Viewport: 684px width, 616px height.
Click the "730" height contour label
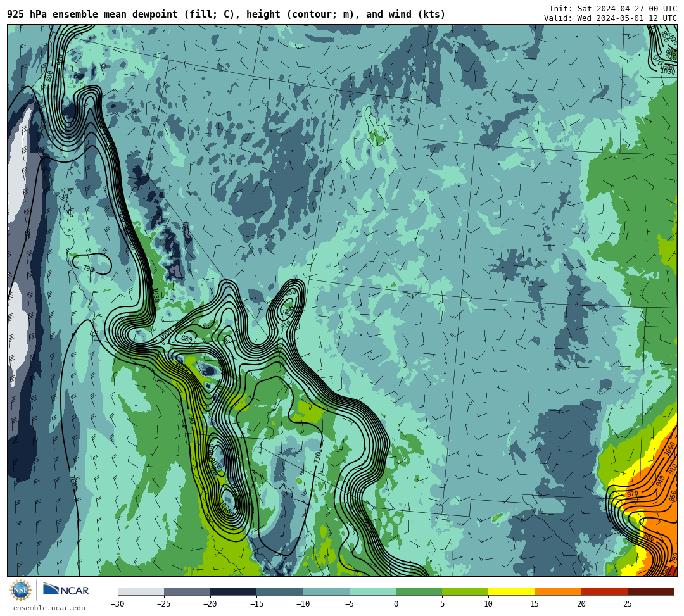[x=317, y=457]
